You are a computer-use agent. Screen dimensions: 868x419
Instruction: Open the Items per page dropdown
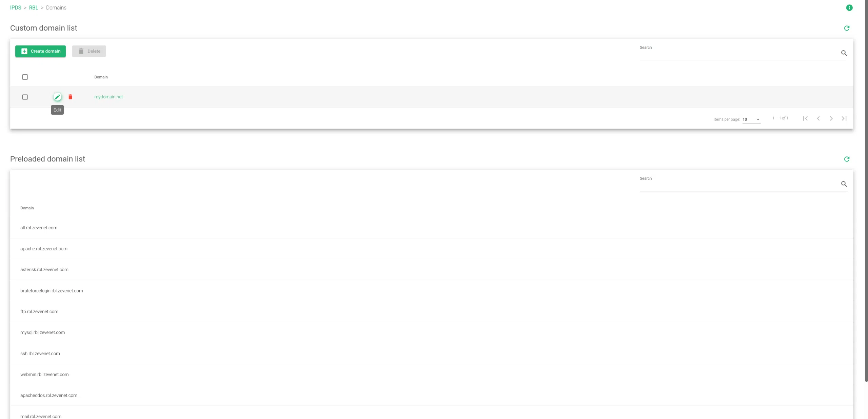click(751, 119)
